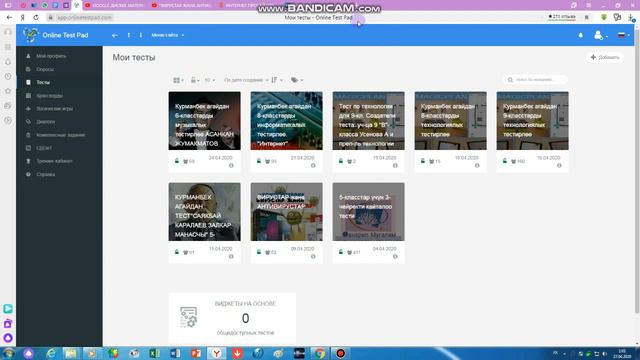Open the '5-класстар үчүн' test card
This screenshot has height=360, width=640.
pyautogui.click(x=369, y=212)
